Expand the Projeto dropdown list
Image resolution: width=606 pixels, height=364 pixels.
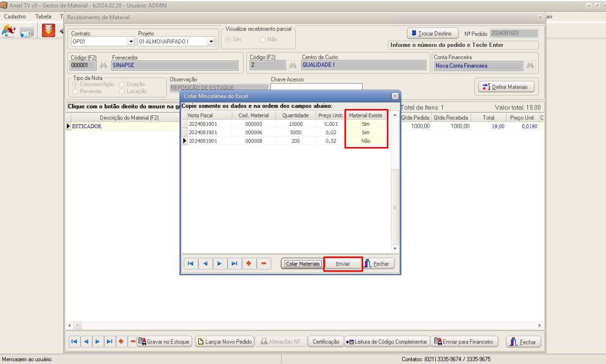[x=211, y=42]
